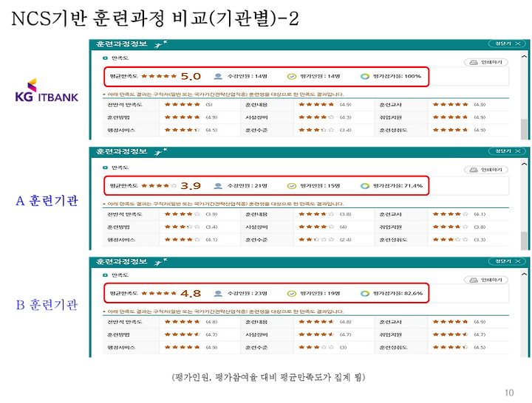This screenshot has width=532, height=403.
Task: Click 만족도 bullet icon in the 4.8 panel
Action: pos(105,275)
